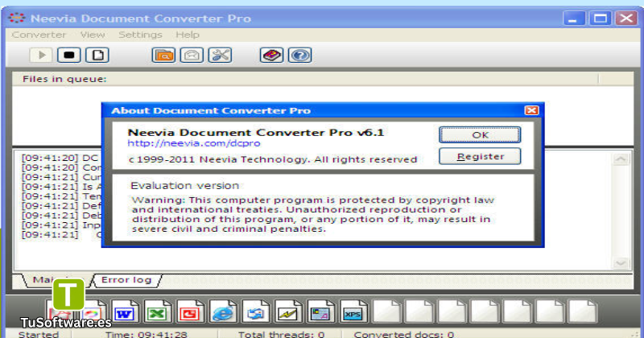Image resolution: width=644 pixels, height=338 pixels.
Task: Click the 'Started' status bar entry
Action: (39, 334)
